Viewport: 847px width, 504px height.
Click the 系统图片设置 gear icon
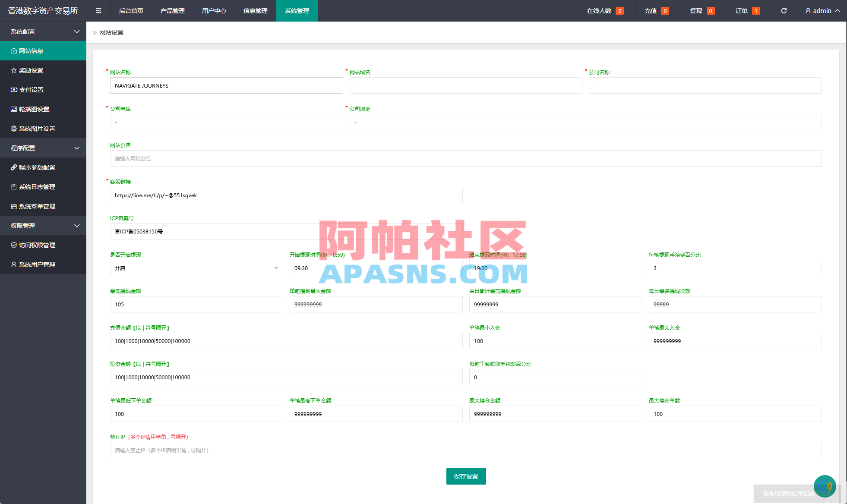(13, 128)
